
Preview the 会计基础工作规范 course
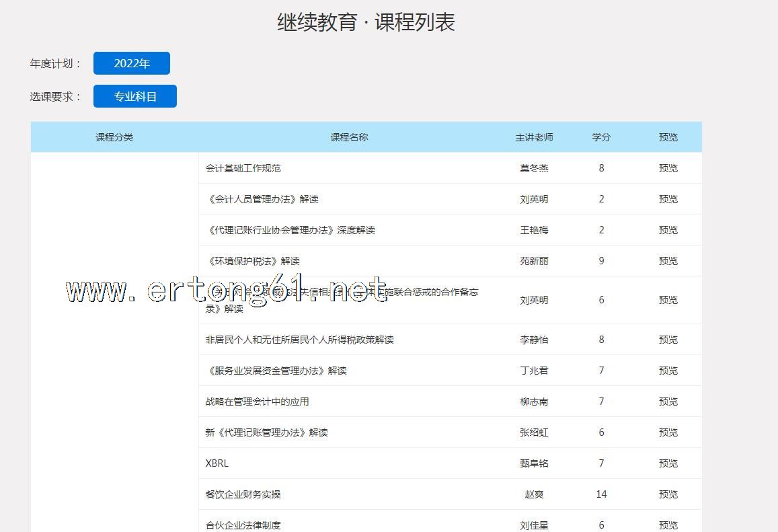(x=668, y=168)
